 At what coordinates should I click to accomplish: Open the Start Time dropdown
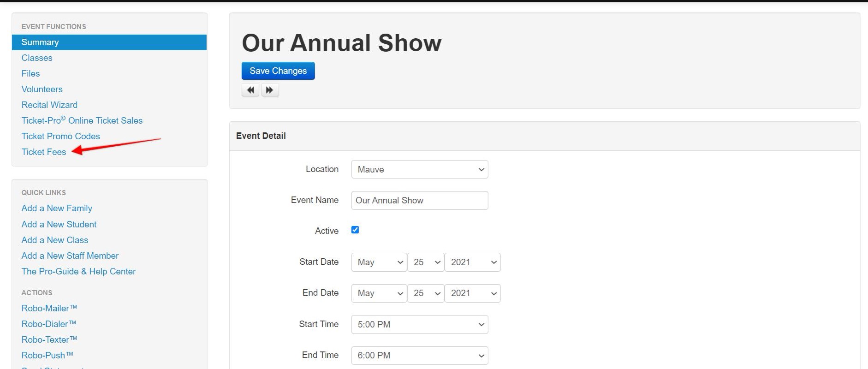point(419,325)
